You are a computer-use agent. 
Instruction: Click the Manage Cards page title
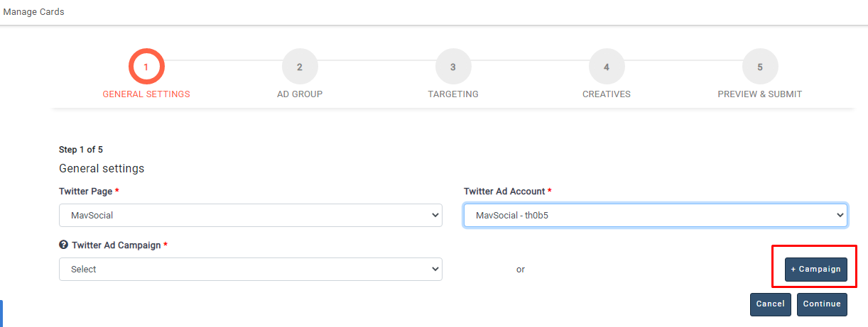tap(33, 12)
